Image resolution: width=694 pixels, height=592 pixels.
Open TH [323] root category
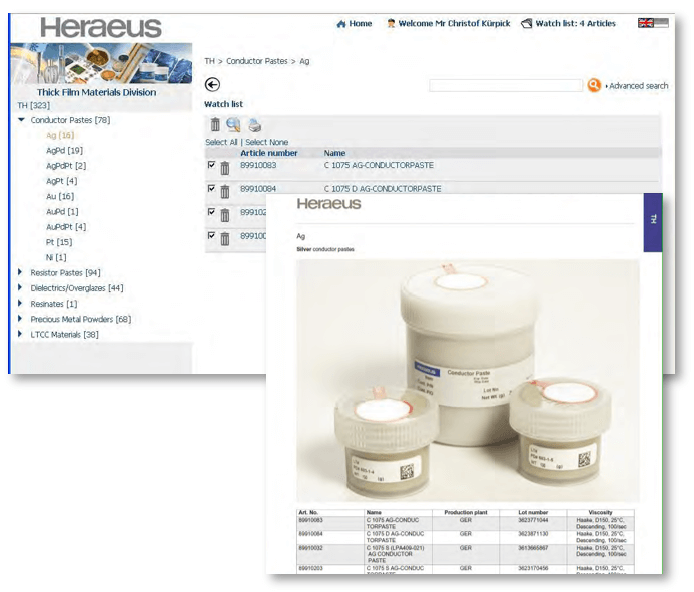(34, 105)
